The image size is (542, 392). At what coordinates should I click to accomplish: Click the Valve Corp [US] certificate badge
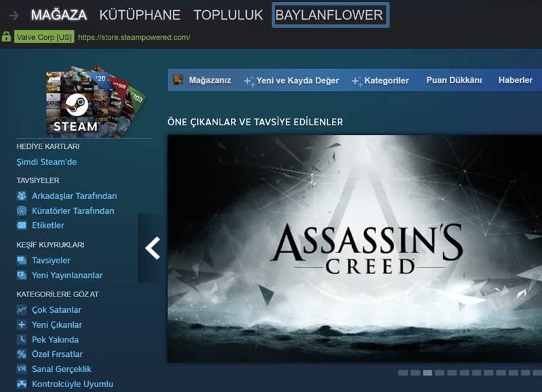point(44,37)
